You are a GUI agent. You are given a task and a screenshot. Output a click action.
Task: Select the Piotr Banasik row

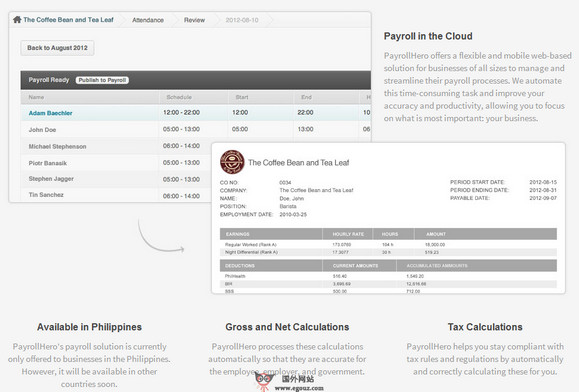click(116, 163)
